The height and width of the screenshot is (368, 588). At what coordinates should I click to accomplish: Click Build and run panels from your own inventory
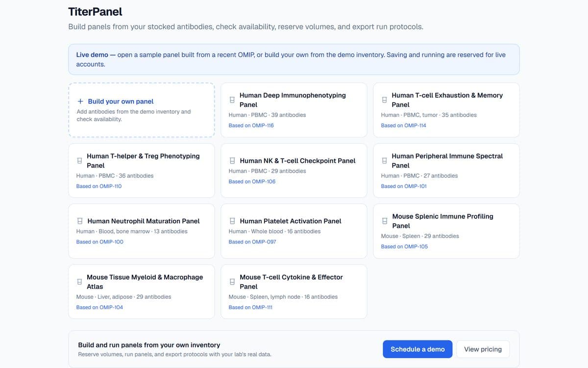coord(149,345)
